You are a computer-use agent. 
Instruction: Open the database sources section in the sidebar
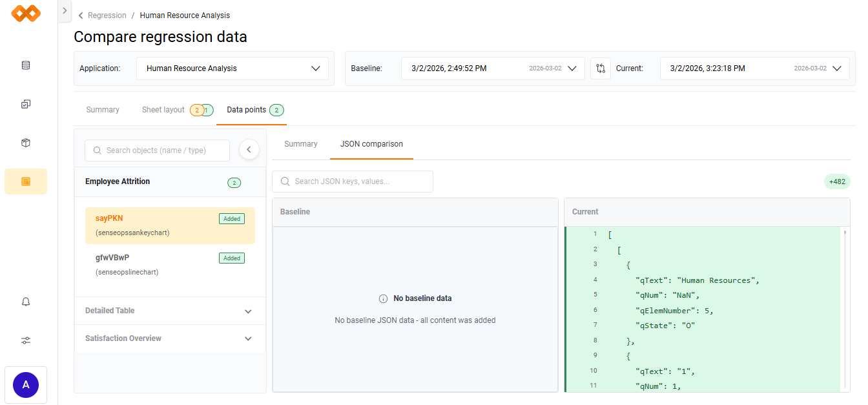click(25, 65)
